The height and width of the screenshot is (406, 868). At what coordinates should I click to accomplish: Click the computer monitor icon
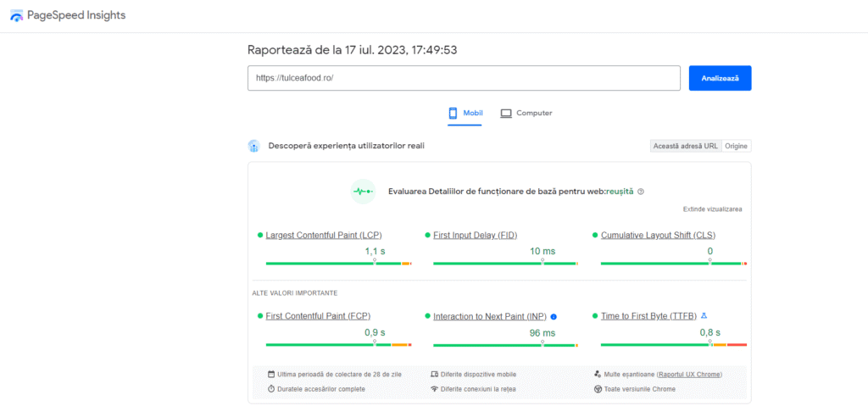tap(505, 113)
